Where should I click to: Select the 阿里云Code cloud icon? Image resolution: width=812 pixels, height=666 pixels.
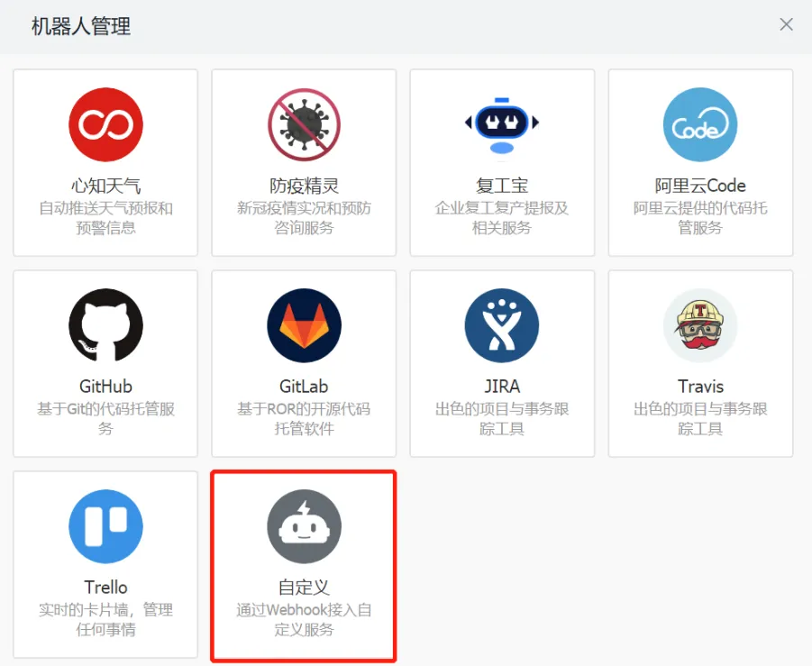click(x=700, y=124)
